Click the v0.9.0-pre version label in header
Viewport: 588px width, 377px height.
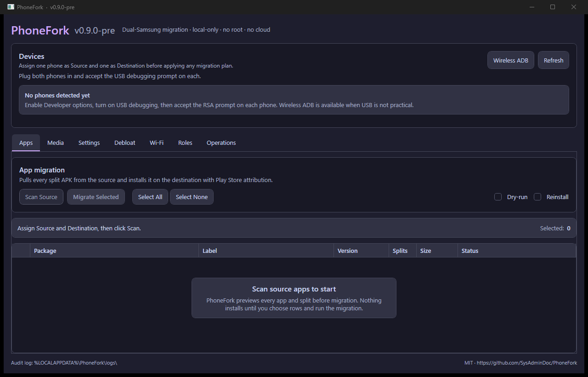pyautogui.click(x=95, y=31)
